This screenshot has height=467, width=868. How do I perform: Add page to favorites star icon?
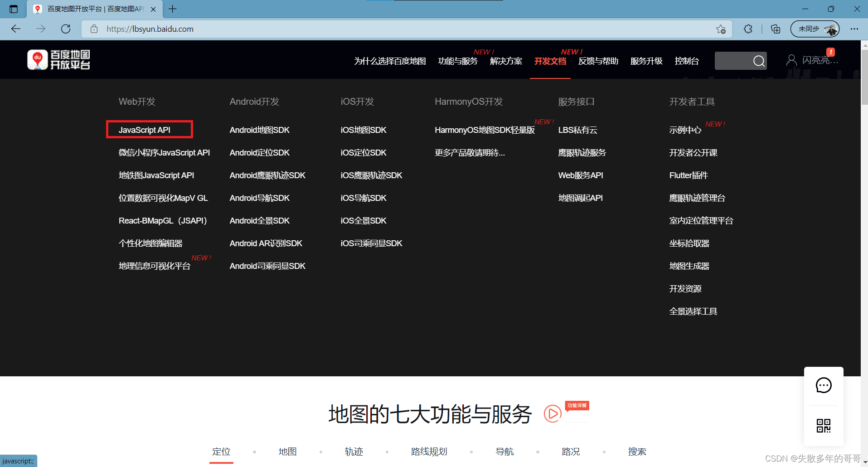point(721,29)
